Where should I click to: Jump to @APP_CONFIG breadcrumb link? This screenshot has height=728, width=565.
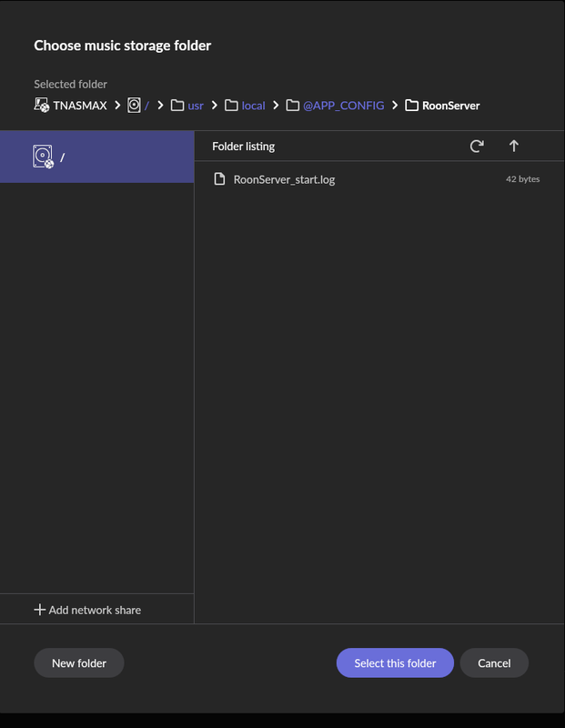[344, 106]
